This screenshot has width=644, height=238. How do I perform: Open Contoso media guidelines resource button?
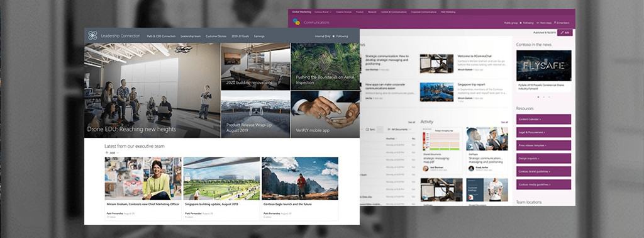click(x=543, y=184)
